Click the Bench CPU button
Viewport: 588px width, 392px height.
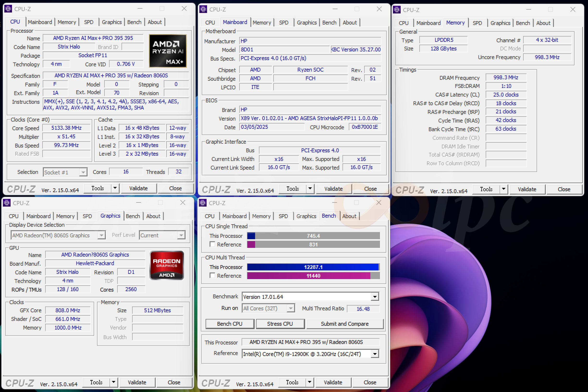pos(230,324)
